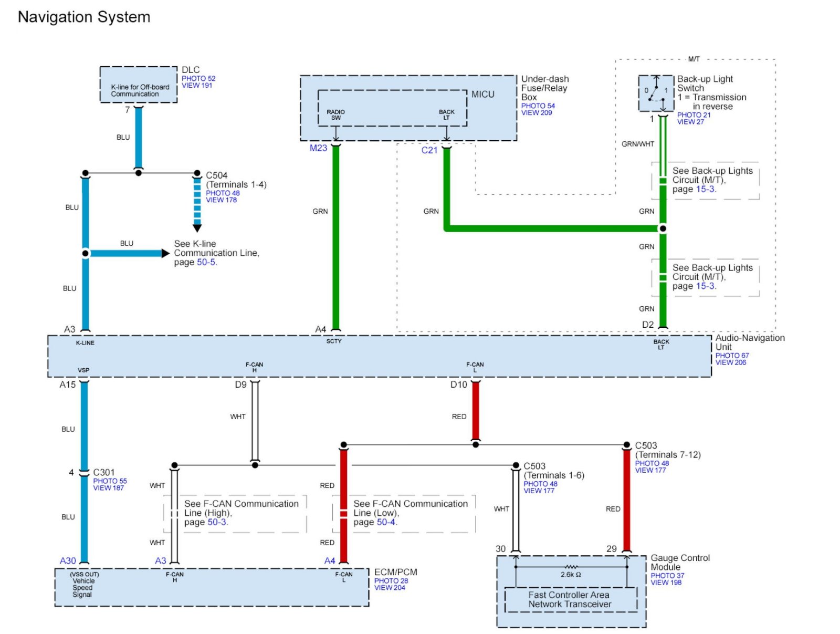Viewport: 840px width, 634px height.
Task: Open the PHOTO 52 link beside DLC
Action: tap(198, 78)
